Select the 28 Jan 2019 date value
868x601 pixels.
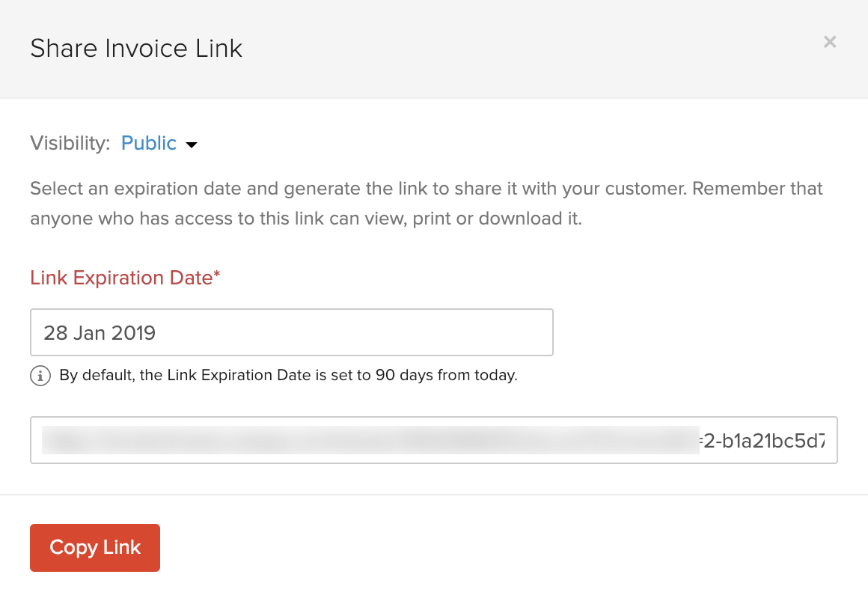[x=100, y=332]
